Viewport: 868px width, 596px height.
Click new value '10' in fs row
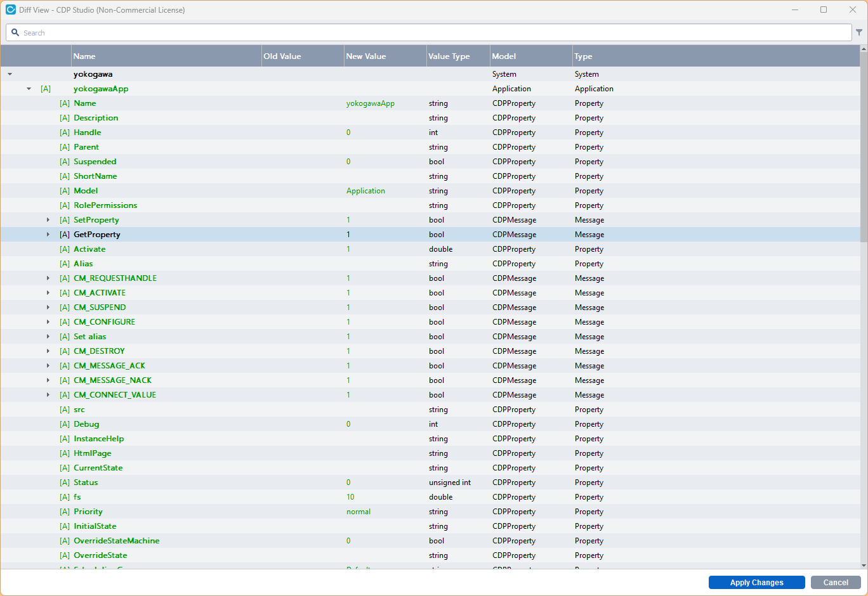point(350,497)
